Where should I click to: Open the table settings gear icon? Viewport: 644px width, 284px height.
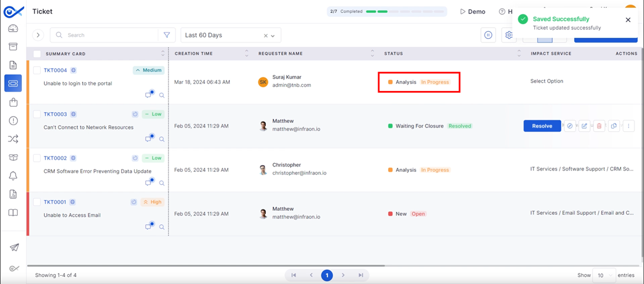pos(509,35)
